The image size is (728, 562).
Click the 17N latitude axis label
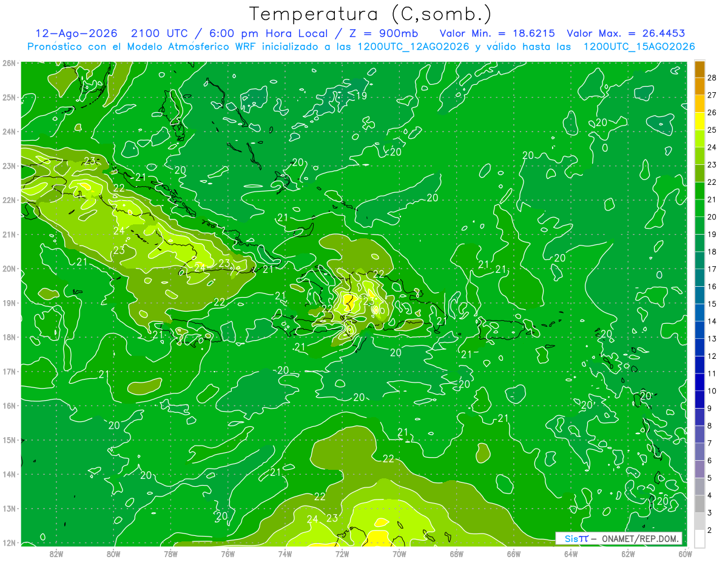pos(8,371)
